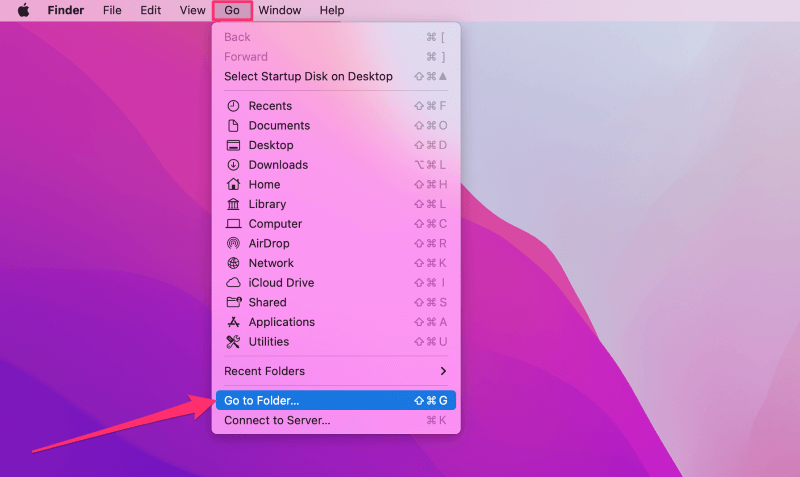Click the AirDrop radar icon
The image size is (800, 477).
click(x=233, y=243)
